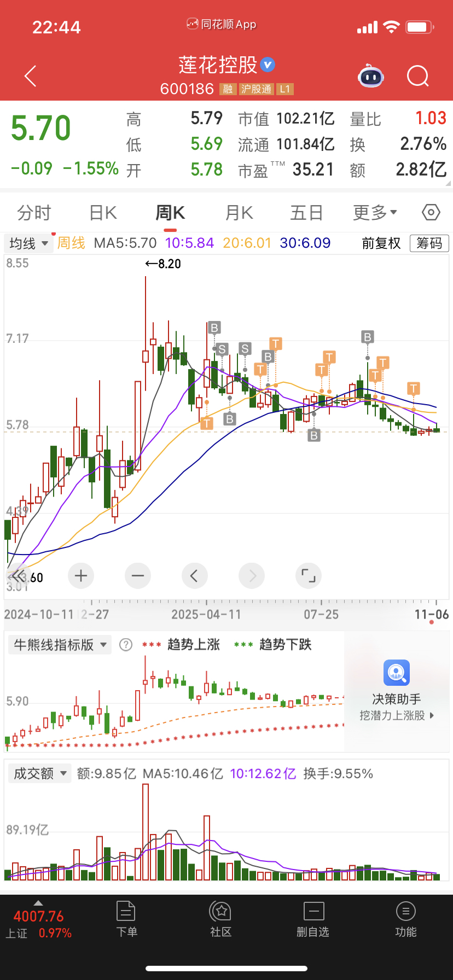
Task: Open 决策助手 magnifier icon
Action: coord(397,673)
